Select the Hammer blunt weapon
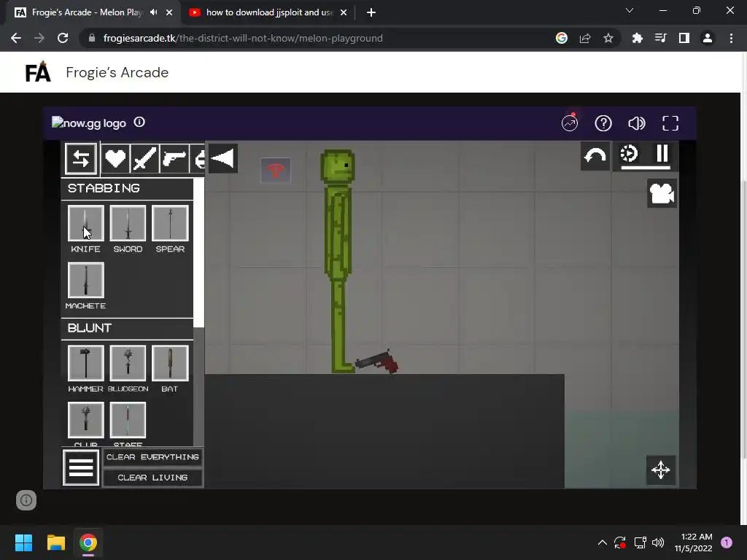This screenshot has height=560, width=747. click(x=86, y=363)
